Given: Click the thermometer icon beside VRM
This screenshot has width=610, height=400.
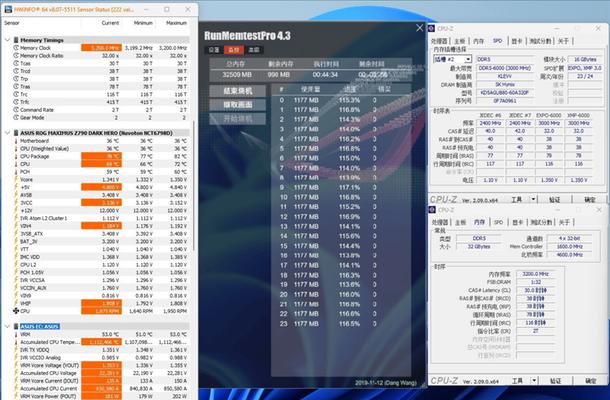Looking at the screenshot, I should click(16, 334).
